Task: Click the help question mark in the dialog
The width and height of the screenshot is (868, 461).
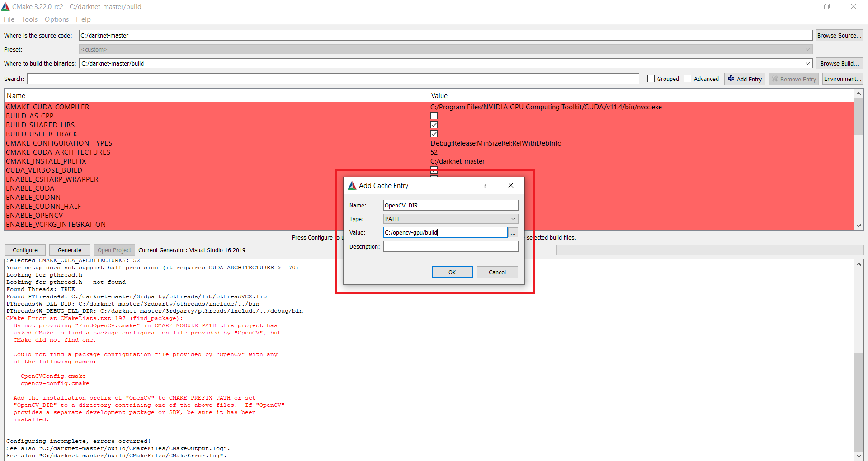Action: tap(485, 185)
